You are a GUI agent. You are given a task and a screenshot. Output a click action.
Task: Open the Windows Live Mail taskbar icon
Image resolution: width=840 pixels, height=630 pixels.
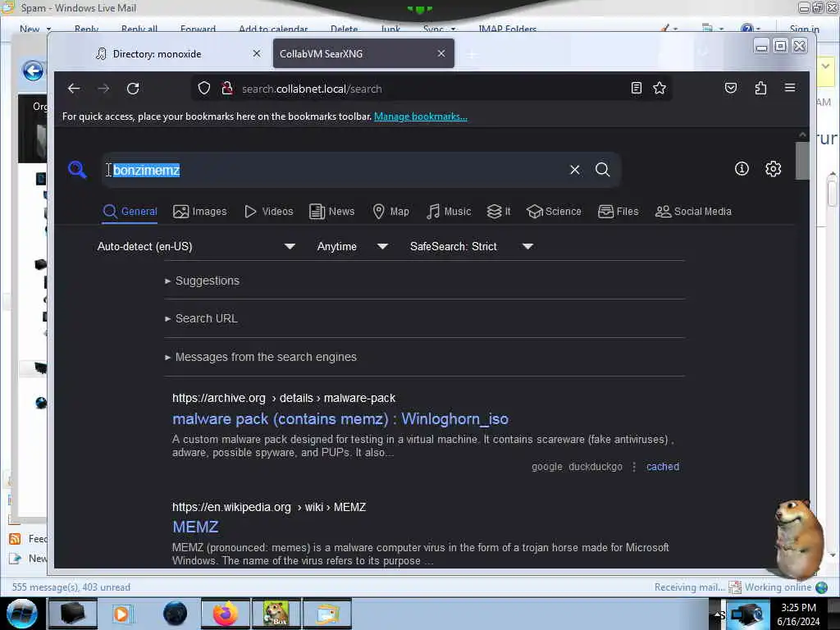click(327, 614)
